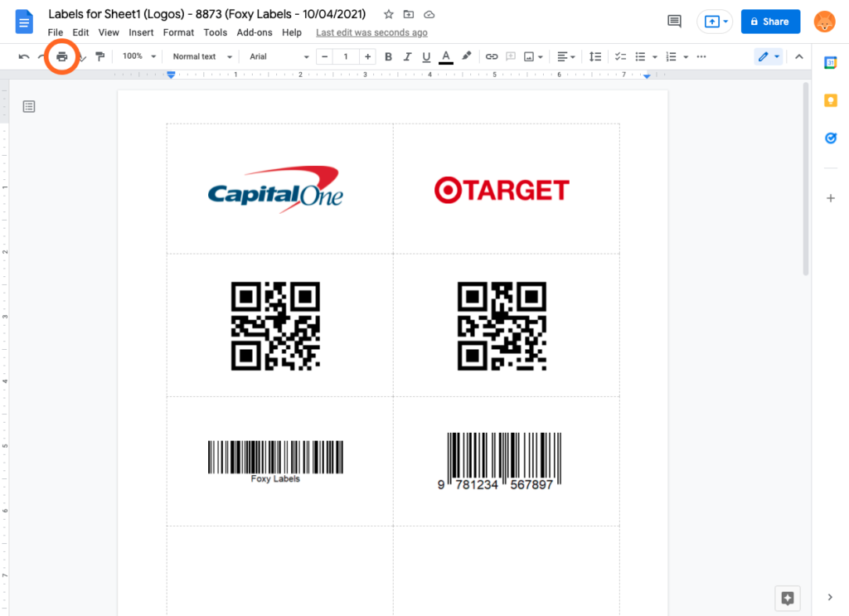Open the Add-ons menu

point(255,32)
